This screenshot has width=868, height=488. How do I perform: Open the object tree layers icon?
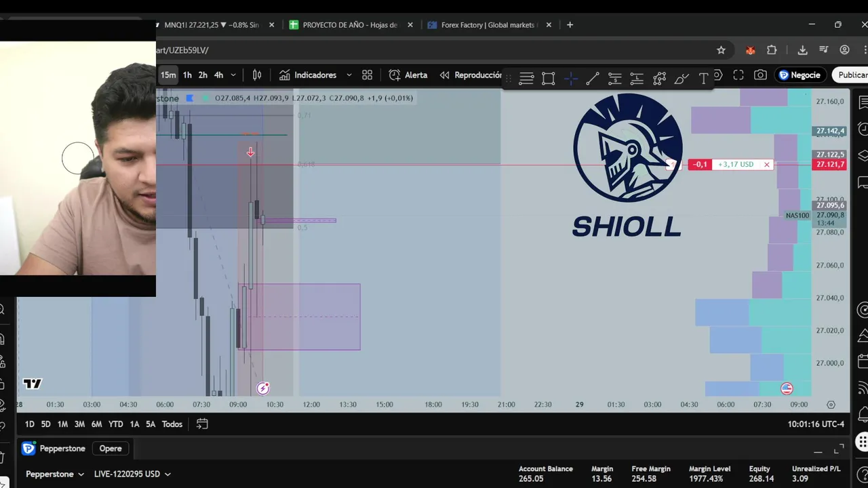coord(863,156)
